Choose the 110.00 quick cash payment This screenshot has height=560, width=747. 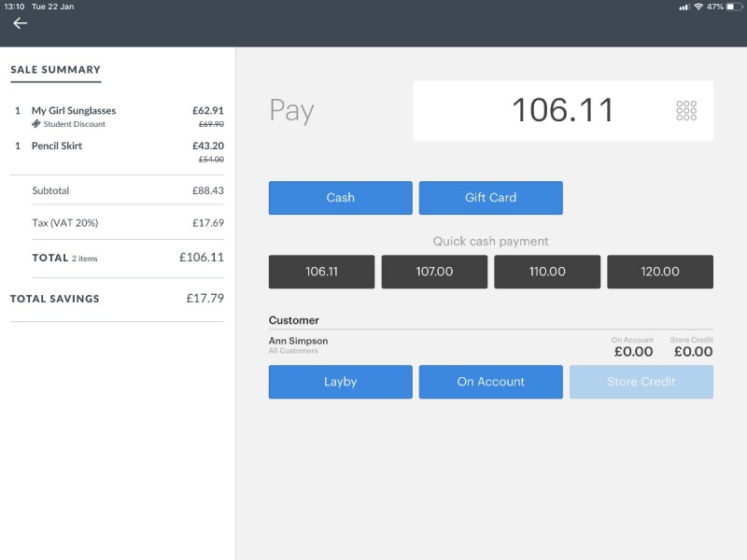(x=547, y=272)
